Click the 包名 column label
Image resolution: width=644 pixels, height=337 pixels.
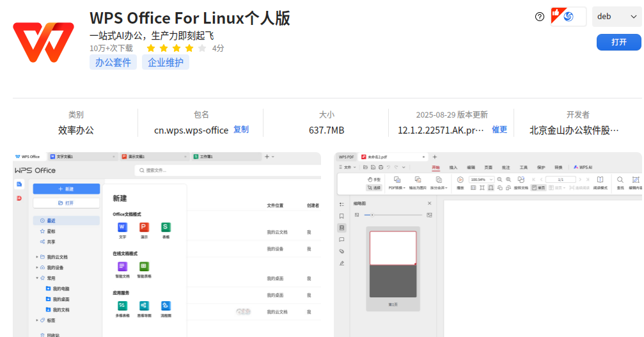[x=201, y=114]
